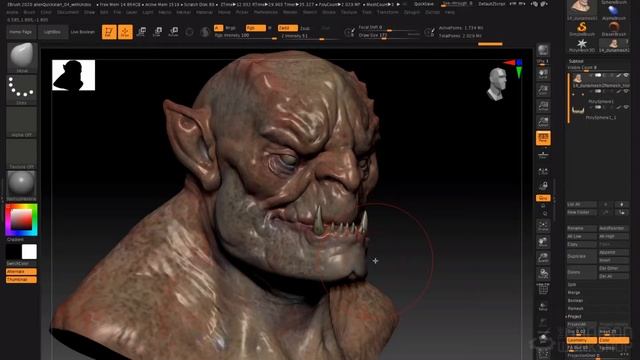The height and width of the screenshot is (360, 640).
Task: Click the camera head view indicator
Action: [498, 84]
